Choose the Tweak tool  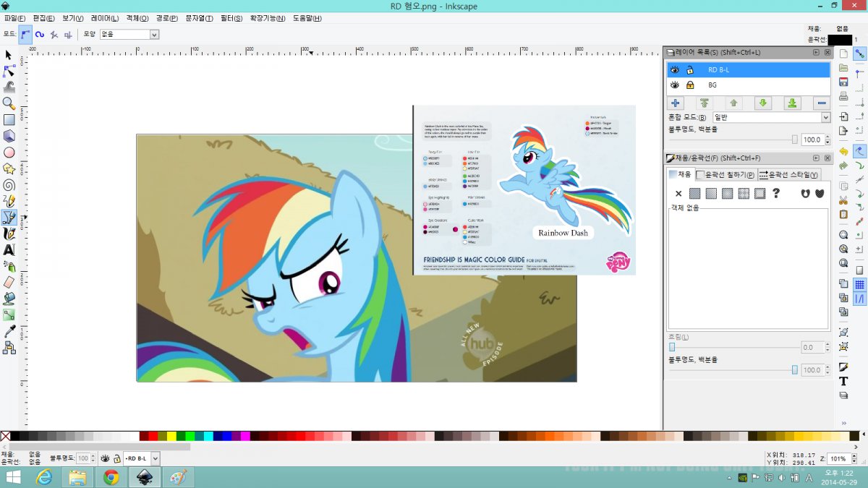[x=9, y=87]
